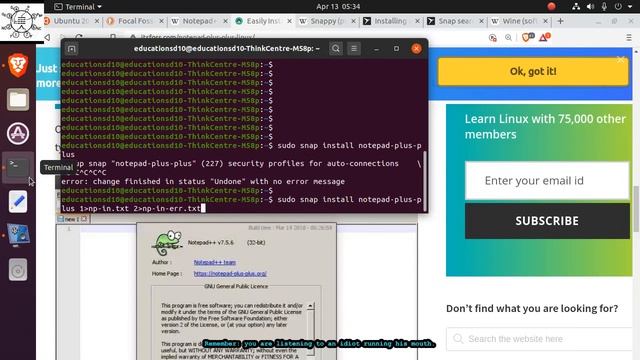Click the new terminal tab icon
Screen dimensions: 640x360
click(x=71, y=49)
